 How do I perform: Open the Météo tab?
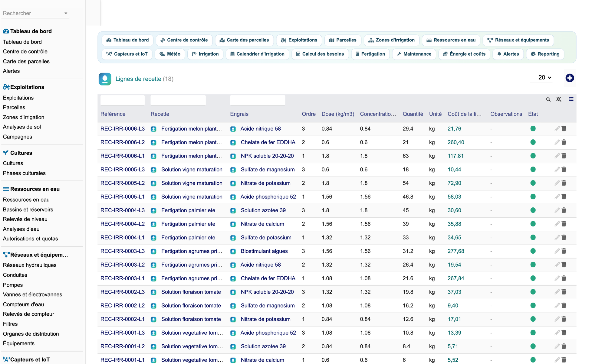[170, 54]
